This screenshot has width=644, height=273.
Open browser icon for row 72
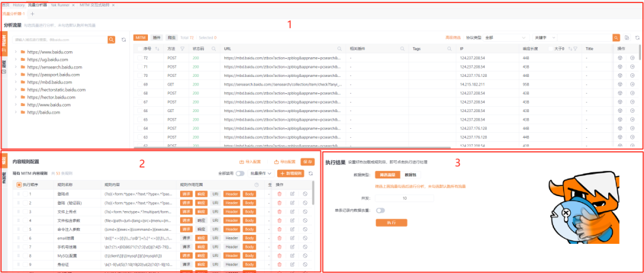pos(620,58)
